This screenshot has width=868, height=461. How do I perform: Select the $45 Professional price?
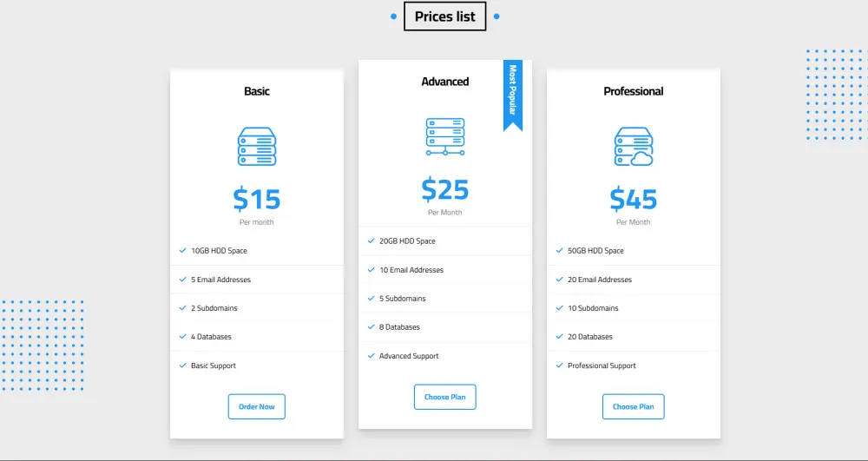(633, 199)
